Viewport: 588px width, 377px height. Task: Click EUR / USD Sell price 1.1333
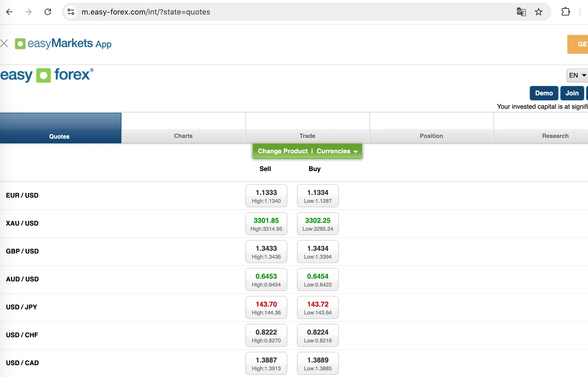pos(266,196)
